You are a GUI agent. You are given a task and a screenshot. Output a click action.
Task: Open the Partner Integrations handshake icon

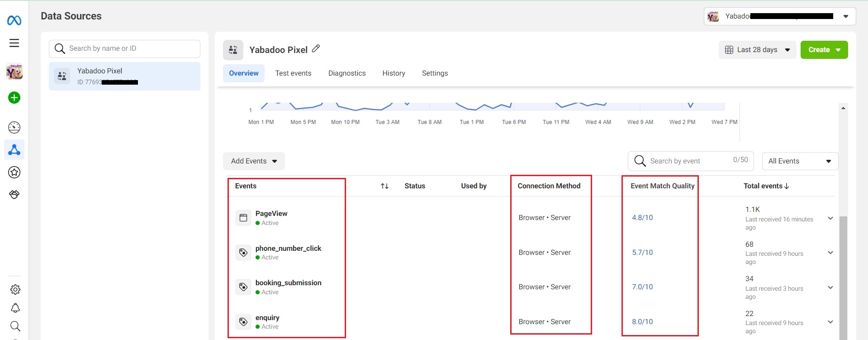[x=14, y=195]
